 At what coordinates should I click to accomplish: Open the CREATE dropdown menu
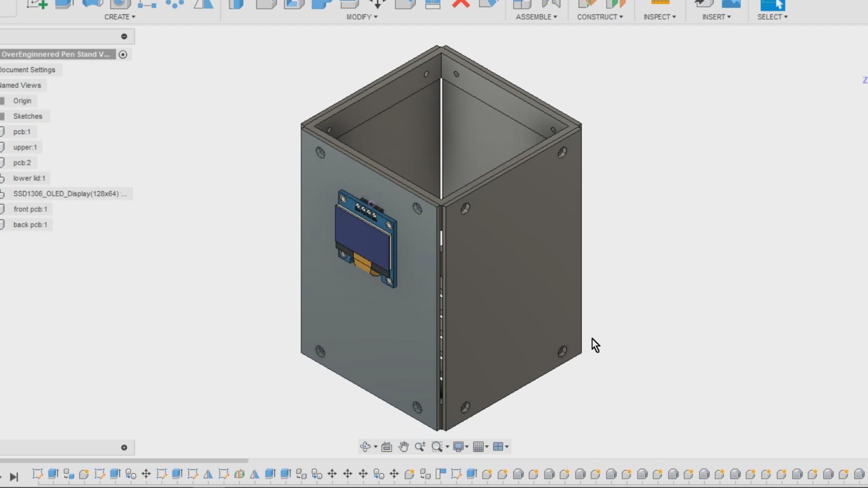coord(120,17)
